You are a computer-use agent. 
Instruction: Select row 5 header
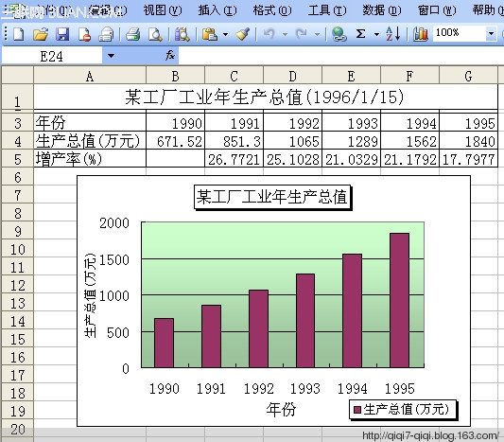tap(17, 159)
